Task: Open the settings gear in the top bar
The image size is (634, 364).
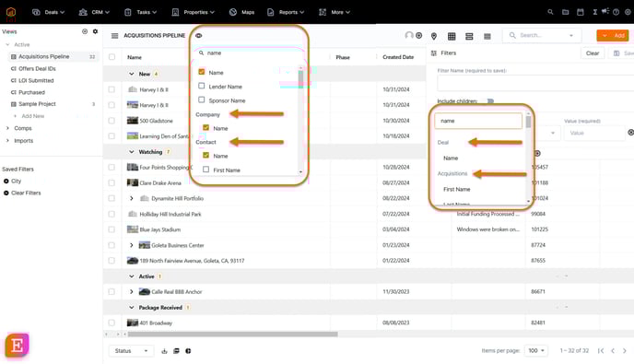Action: click(x=628, y=12)
